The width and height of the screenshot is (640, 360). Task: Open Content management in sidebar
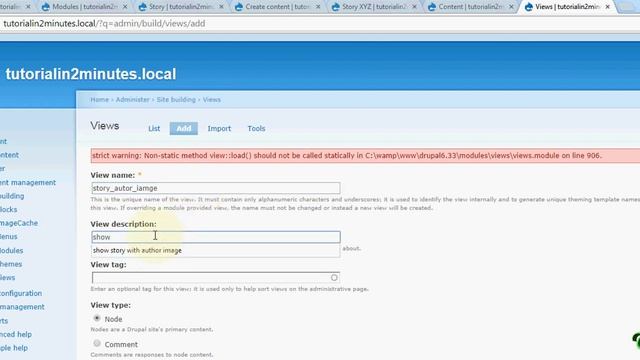click(28, 182)
